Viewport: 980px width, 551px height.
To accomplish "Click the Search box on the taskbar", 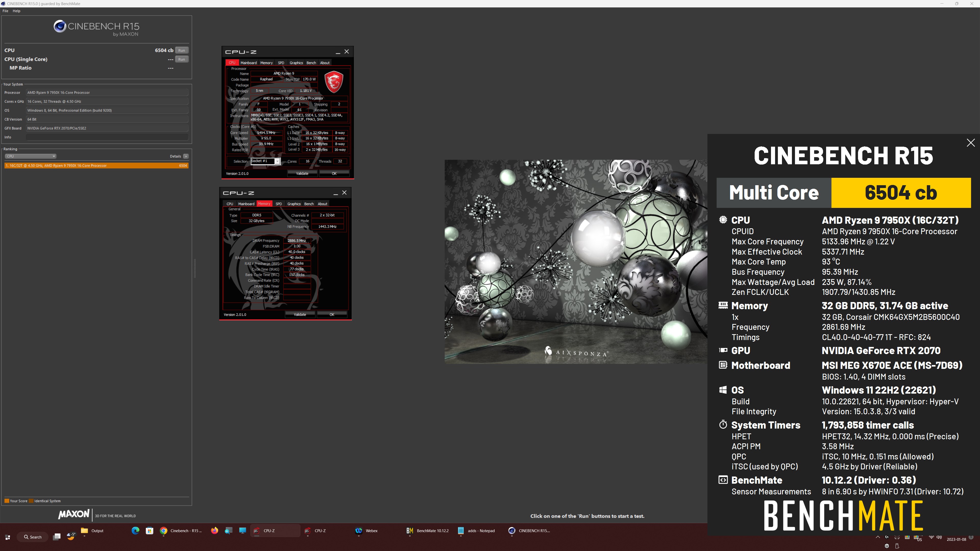I will tap(33, 537).
